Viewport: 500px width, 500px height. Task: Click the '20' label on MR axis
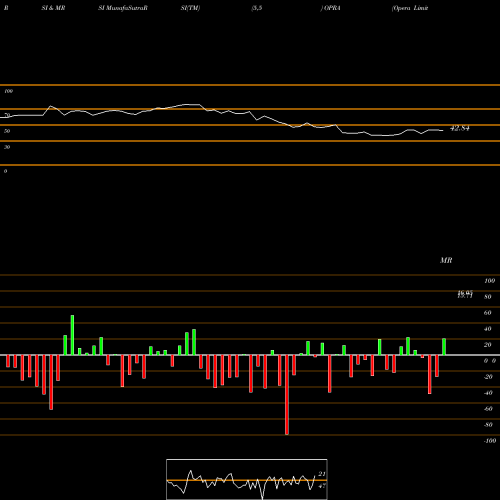488,345
